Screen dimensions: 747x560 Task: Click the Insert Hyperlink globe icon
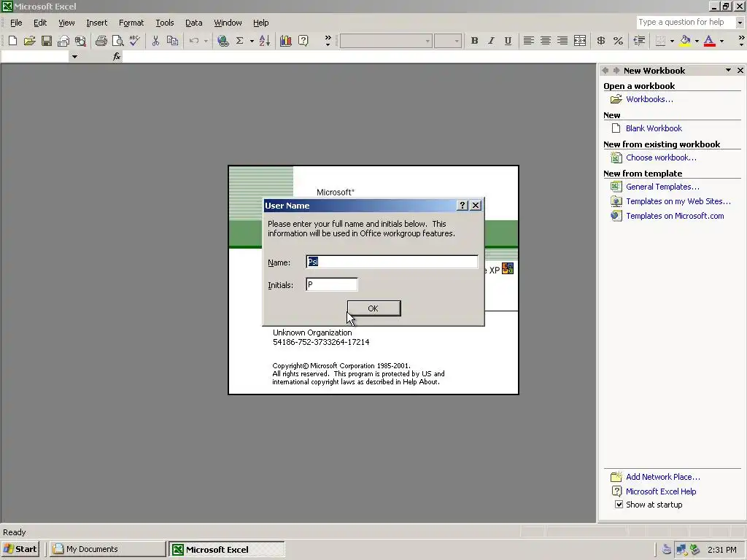(222, 41)
